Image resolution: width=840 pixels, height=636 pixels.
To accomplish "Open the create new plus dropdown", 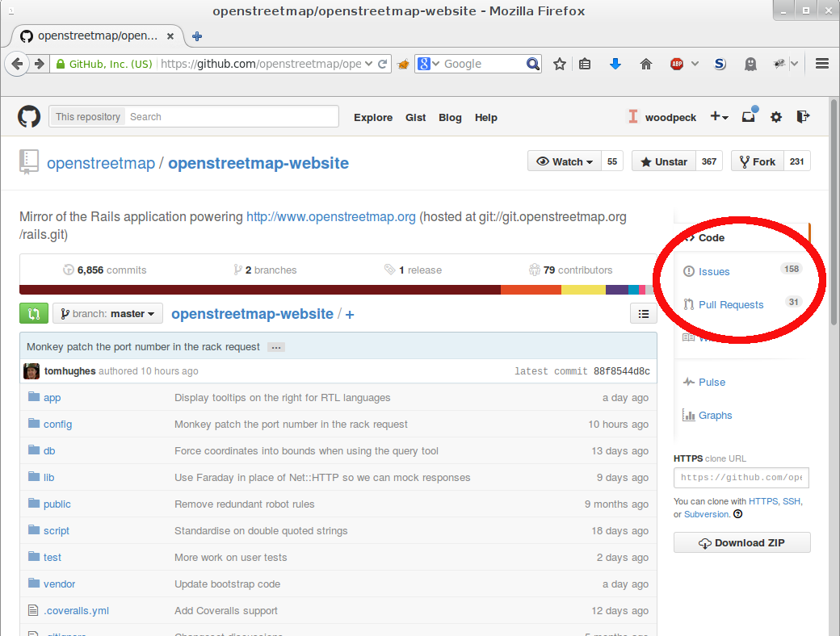I will pyautogui.click(x=719, y=117).
